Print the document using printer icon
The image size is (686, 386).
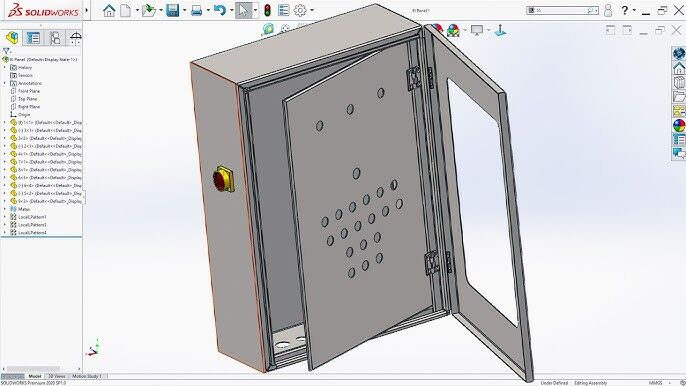(196, 10)
